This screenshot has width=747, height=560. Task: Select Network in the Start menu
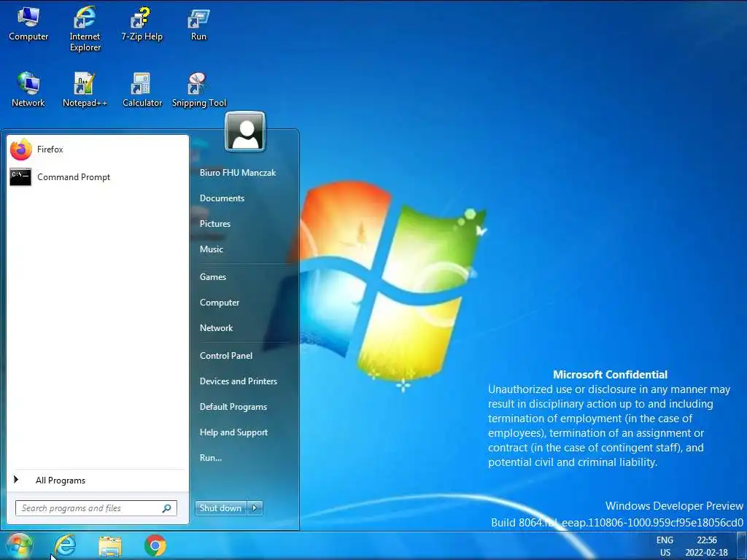[216, 327]
